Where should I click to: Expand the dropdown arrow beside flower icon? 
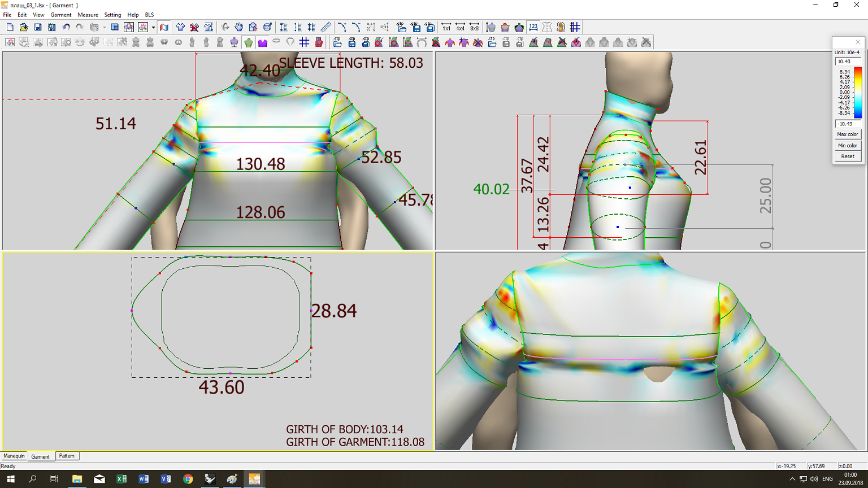153,27
